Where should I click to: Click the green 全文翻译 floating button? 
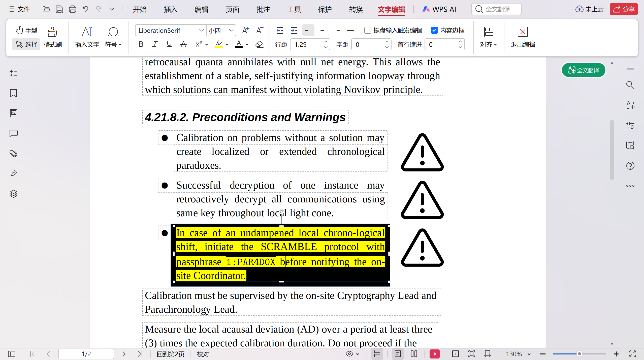(584, 70)
